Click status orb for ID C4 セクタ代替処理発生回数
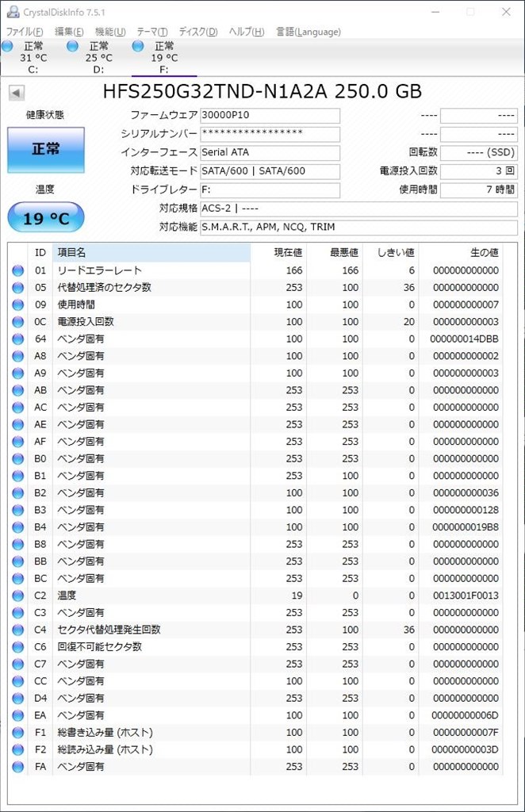This screenshot has height=812, width=525. tap(17, 630)
